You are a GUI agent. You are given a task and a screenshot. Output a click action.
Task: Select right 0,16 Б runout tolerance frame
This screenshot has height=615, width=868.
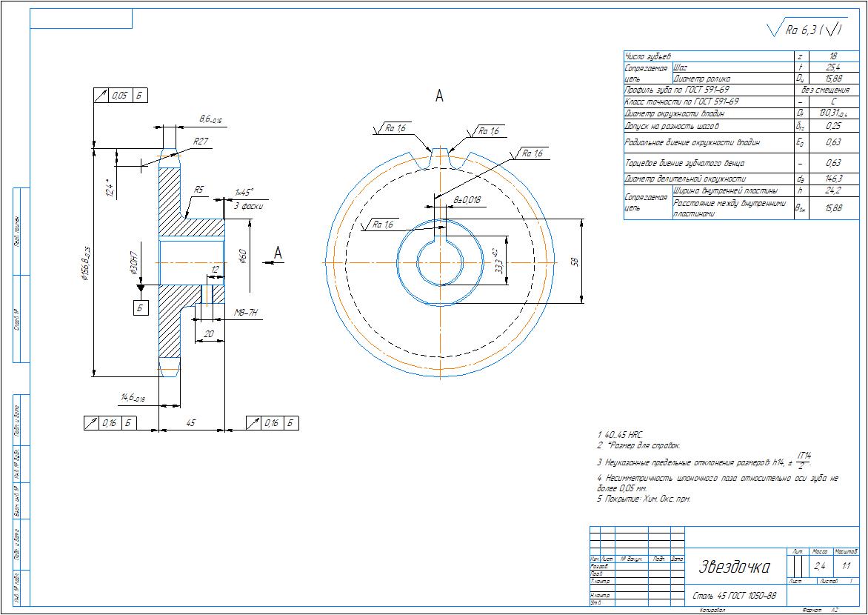[272, 423]
